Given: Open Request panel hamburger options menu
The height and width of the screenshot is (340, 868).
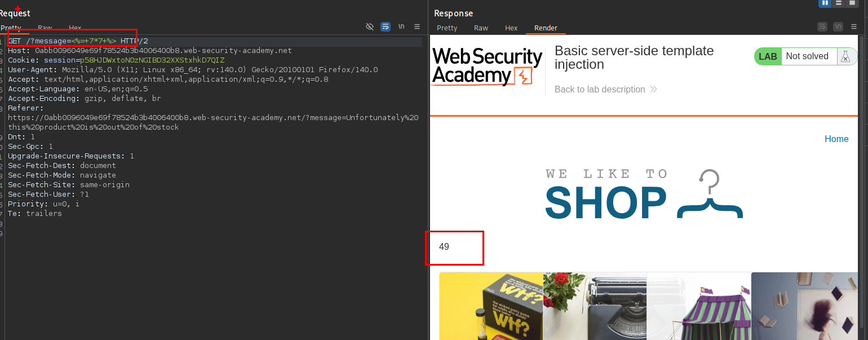Looking at the screenshot, I should (417, 27).
